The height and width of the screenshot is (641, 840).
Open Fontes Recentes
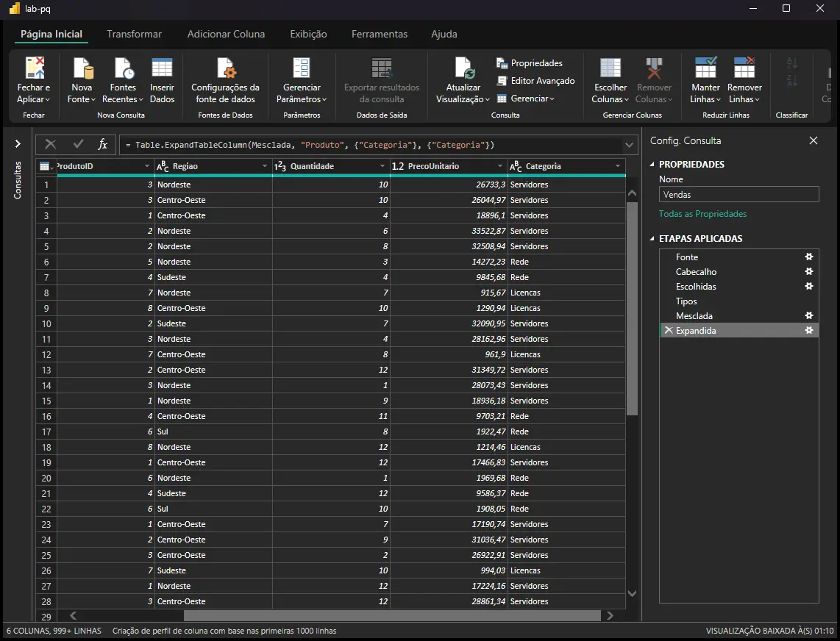click(123, 80)
